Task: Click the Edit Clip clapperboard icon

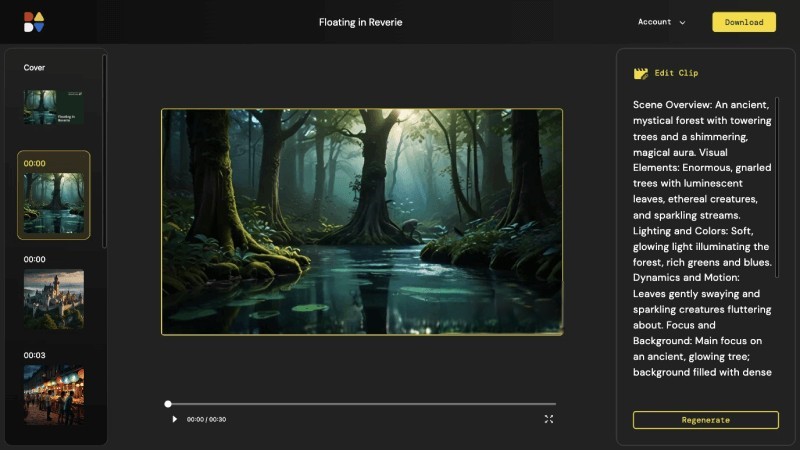Action: click(x=641, y=73)
